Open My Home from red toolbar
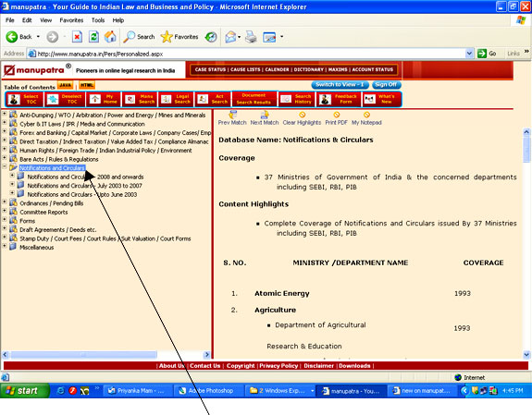Screen dimensions: 532x415 point(104,99)
